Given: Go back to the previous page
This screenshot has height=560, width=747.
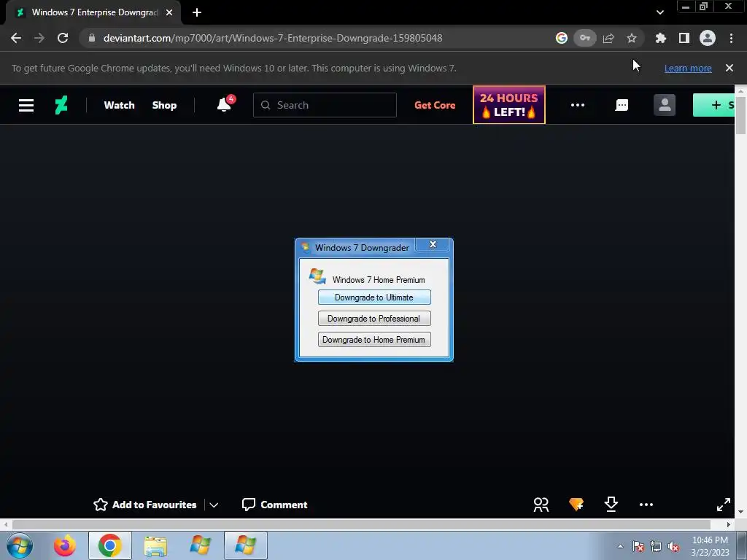Looking at the screenshot, I should (x=16, y=38).
